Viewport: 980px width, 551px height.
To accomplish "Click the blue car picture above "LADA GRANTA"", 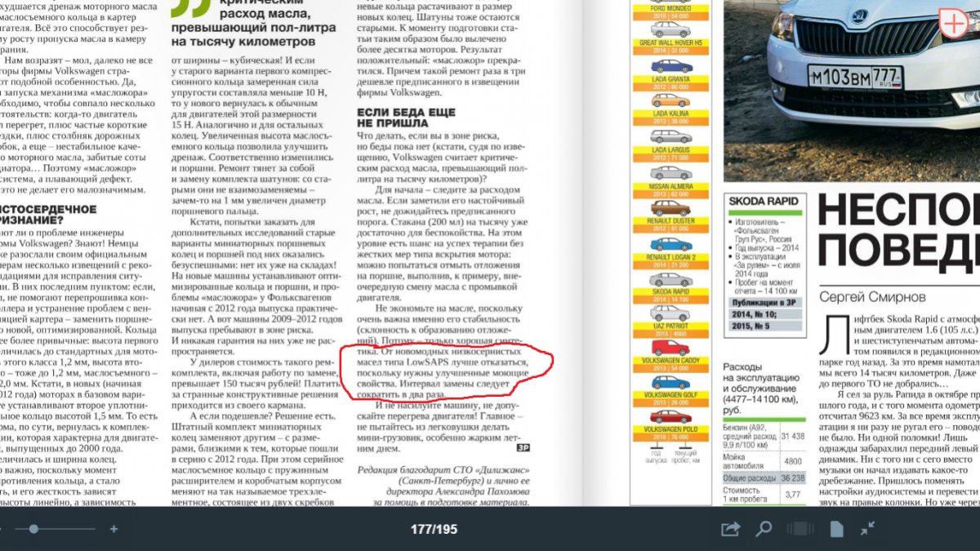I will pos(670,66).
